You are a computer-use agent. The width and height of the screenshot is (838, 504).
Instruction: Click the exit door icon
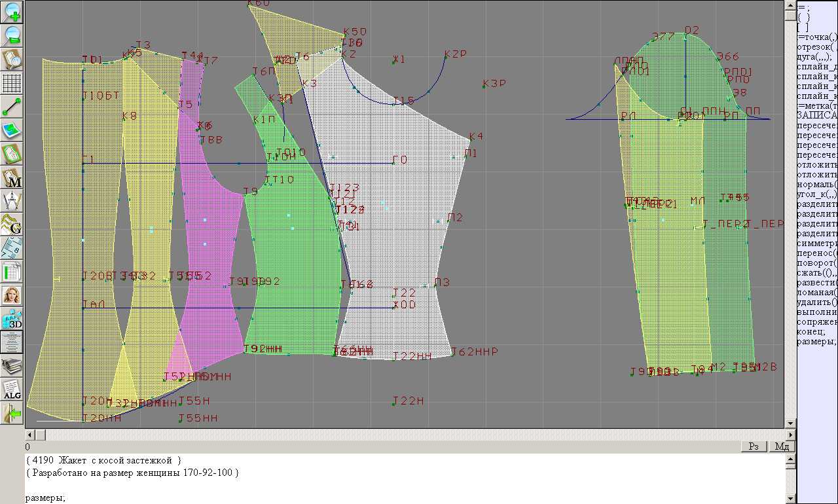pos(12,413)
